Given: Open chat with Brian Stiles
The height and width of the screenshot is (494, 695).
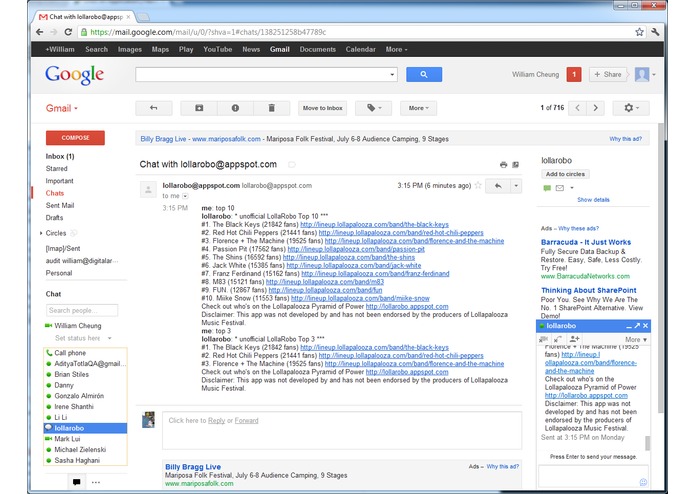Looking at the screenshot, I should [x=71, y=374].
